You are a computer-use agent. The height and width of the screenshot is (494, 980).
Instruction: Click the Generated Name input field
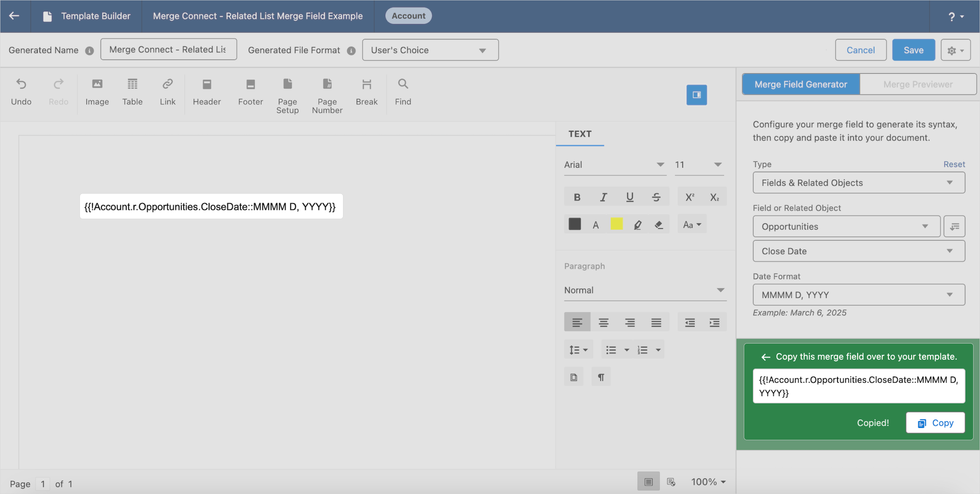point(168,49)
